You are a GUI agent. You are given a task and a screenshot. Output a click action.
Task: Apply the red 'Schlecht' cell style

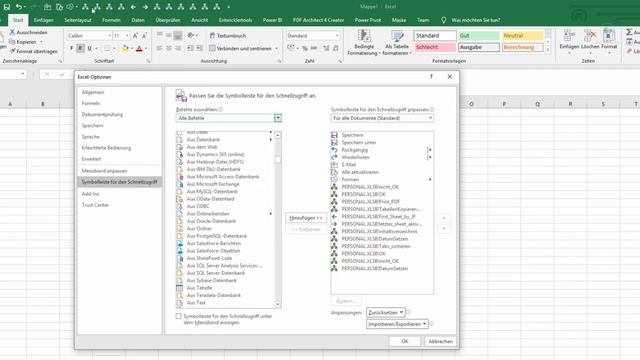[x=435, y=47]
